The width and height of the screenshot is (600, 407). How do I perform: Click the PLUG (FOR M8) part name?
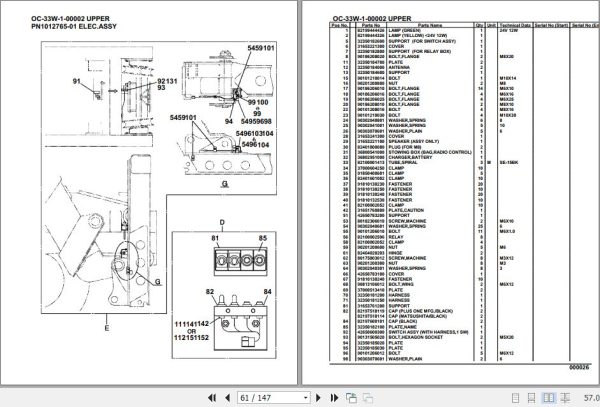405,147
